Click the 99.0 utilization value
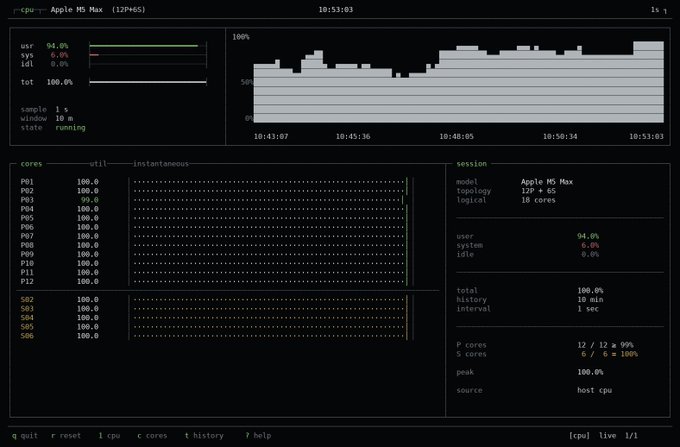The height and width of the screenshot is (447, 680). pos(90,200)
